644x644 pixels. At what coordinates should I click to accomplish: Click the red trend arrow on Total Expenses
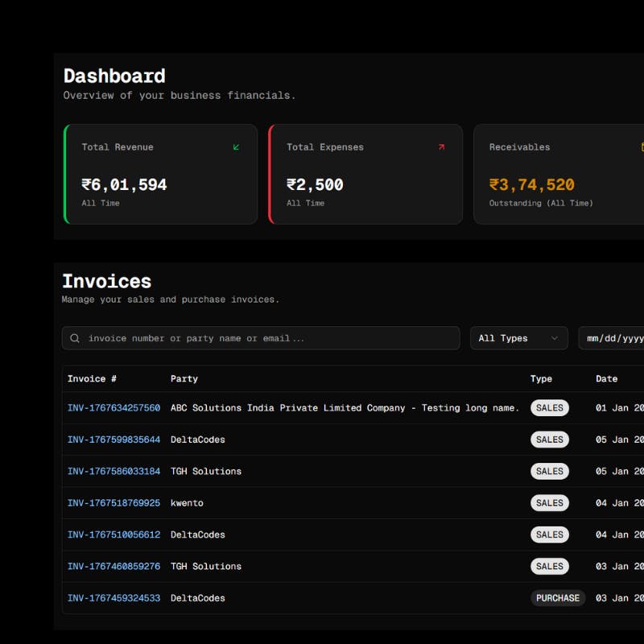pos(441,147)
